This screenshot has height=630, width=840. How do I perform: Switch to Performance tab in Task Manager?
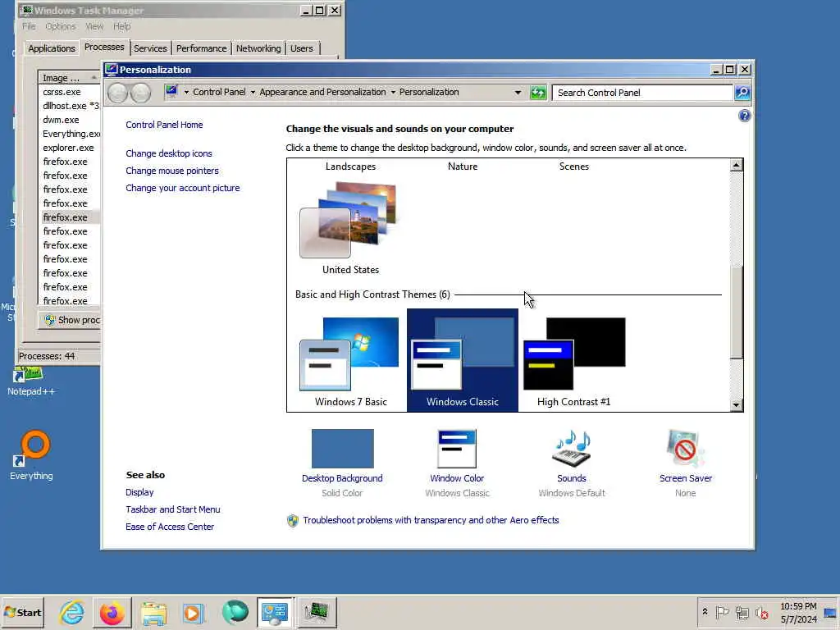point(202,48)
